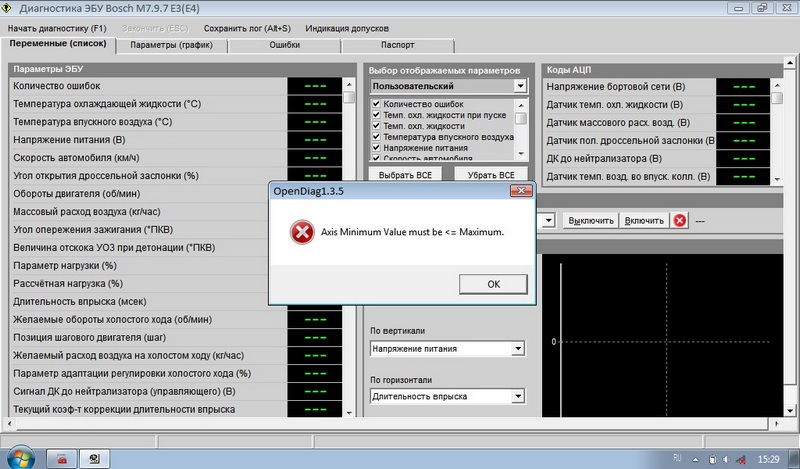This screenshot has width=800, height=469.
Task: Select Напряжение бортовой сети (В) row
Action: [657, 87]
